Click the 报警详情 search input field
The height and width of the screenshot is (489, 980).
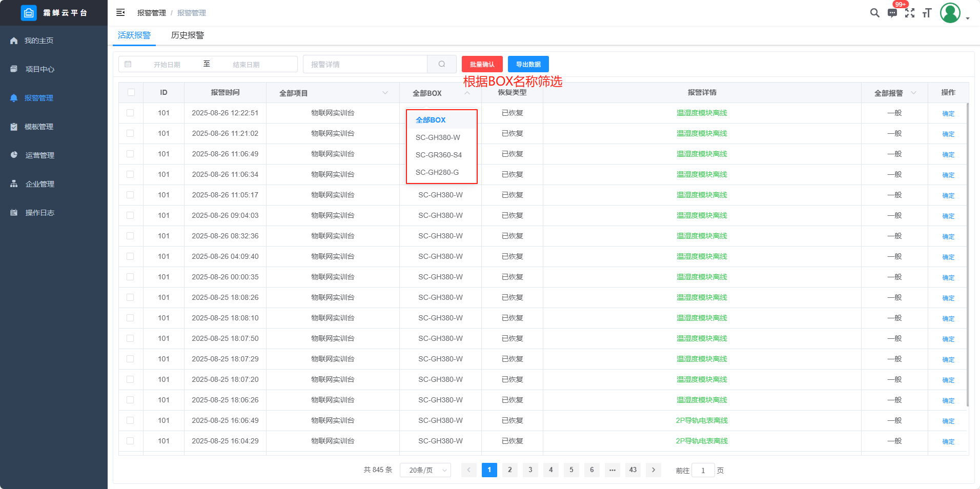pos(365,64)
